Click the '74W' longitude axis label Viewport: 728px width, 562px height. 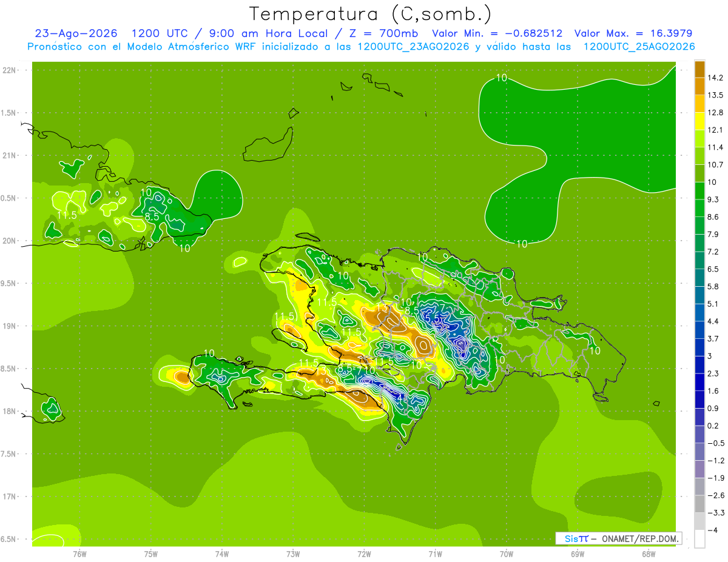tap(222, 554)
